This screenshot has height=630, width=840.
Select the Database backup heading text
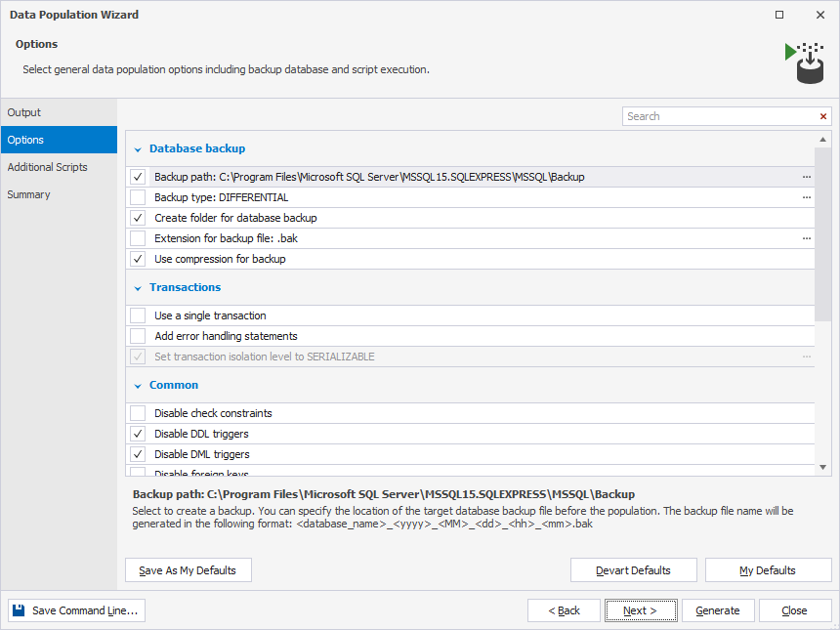click(197, 148)
